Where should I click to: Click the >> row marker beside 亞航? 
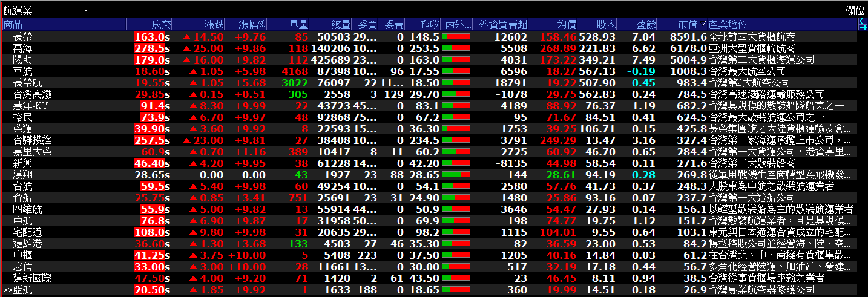click(x=7, y=290)
